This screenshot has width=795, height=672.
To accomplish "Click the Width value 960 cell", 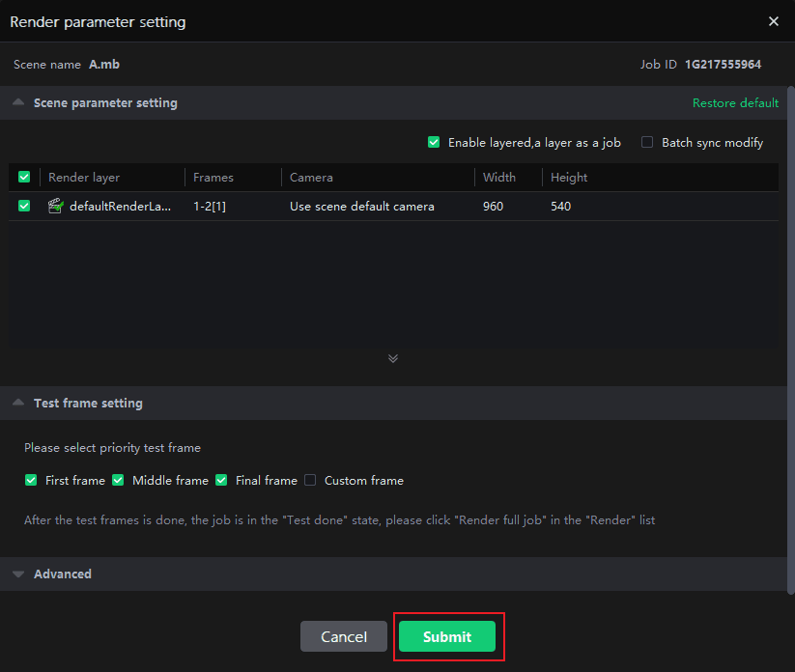I will coord(494,206).
